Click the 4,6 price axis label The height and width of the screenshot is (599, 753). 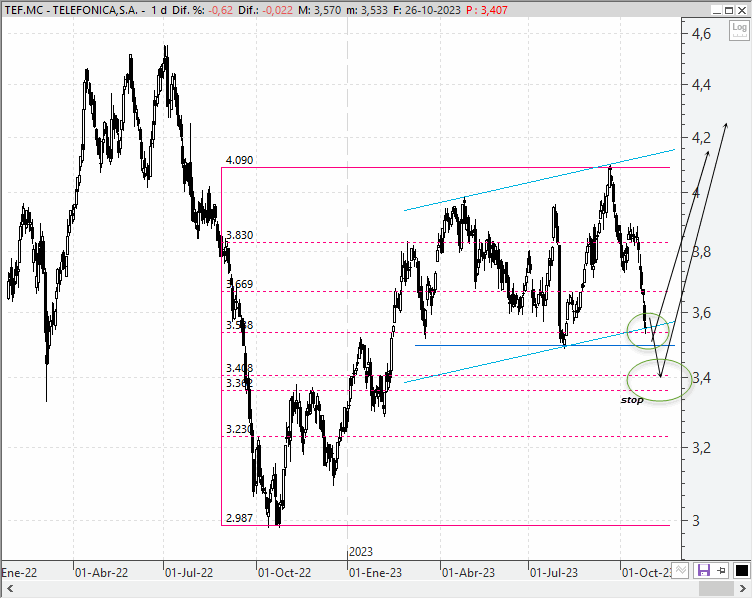click(701, 34)
